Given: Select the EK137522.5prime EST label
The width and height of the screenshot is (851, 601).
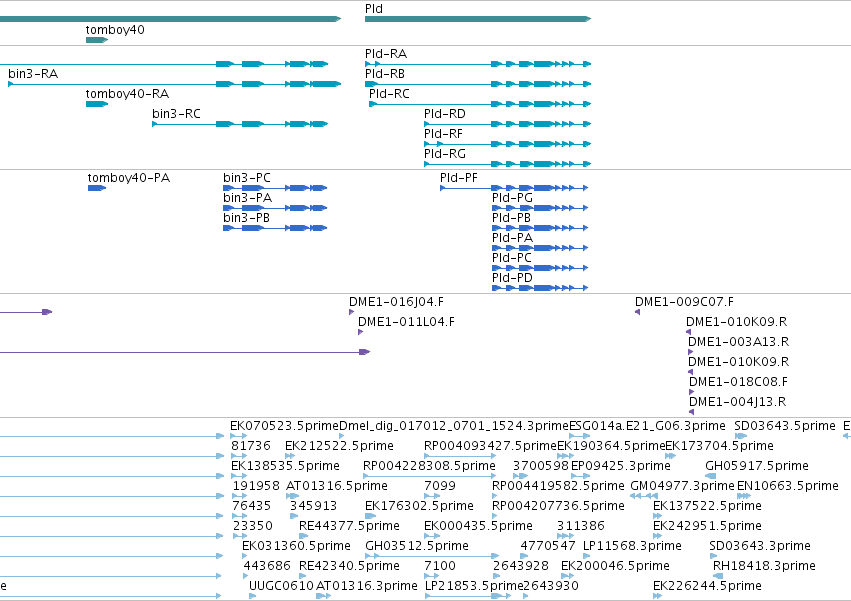Looking at the screenshot, I should pos(708,507).
